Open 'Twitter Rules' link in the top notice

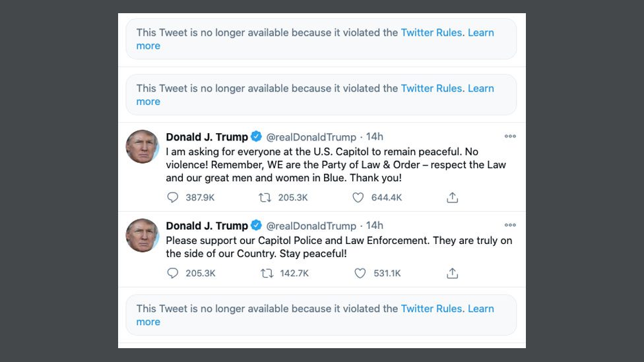(432, 32)
